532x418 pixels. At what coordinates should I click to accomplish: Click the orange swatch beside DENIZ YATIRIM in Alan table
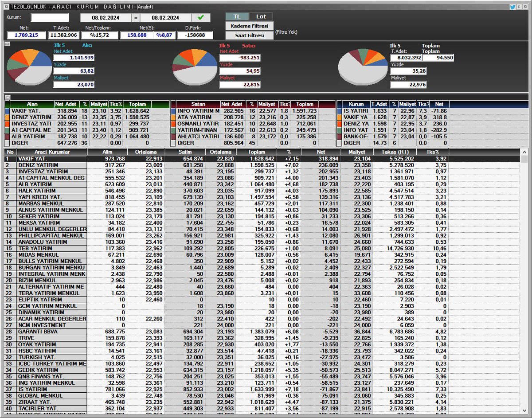click(x=7, y=117)
